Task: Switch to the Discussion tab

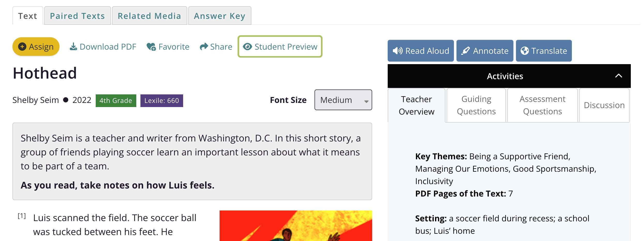Action: click(604, 105)
